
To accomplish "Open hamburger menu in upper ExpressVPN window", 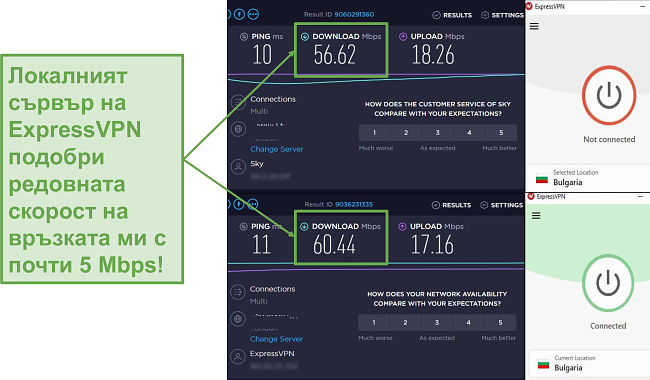I will coord(534,27).
